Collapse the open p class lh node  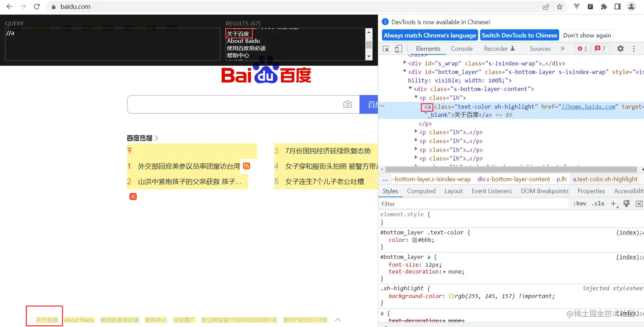pyautogui.click(x=416, y=98)
